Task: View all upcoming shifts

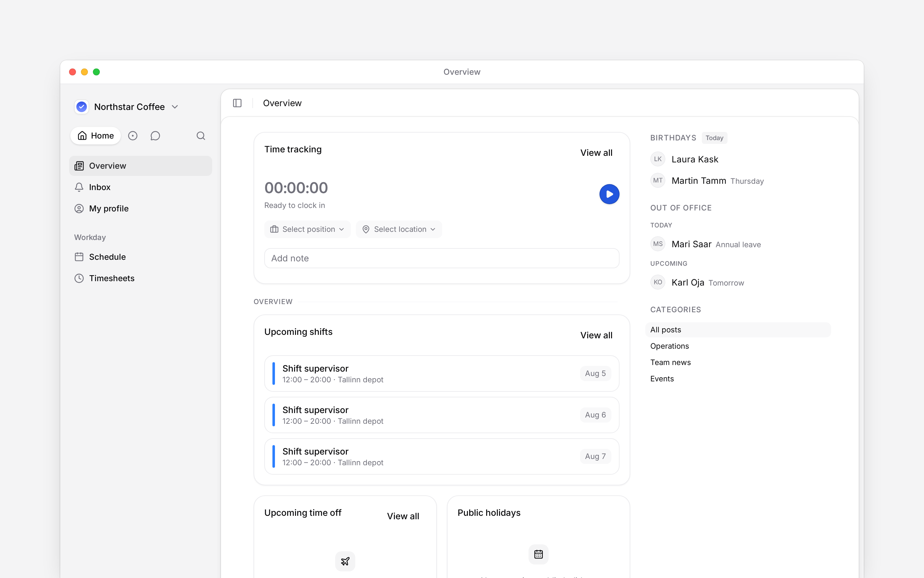Action: [x=596, y=335]
